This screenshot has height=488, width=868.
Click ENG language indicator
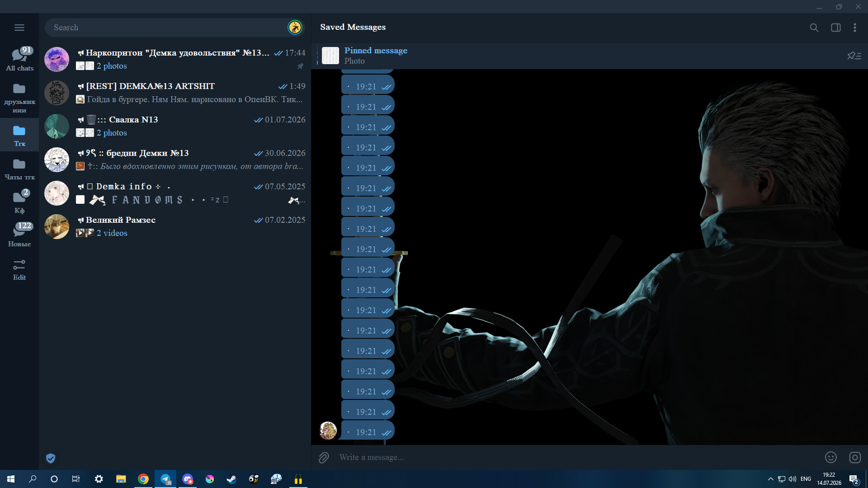pos(806,479)
